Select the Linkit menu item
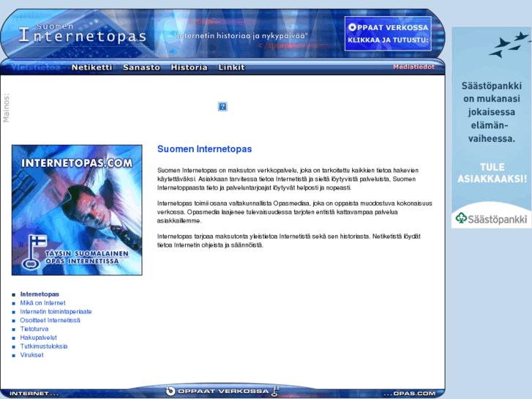Viewport: 532px width, 399px height. pos(231,67)
